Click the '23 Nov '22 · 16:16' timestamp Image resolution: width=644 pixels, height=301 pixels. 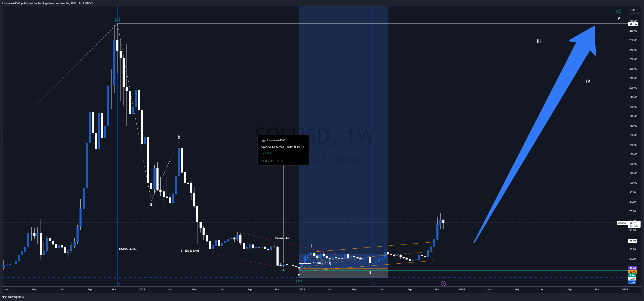(x=272, y=161)
